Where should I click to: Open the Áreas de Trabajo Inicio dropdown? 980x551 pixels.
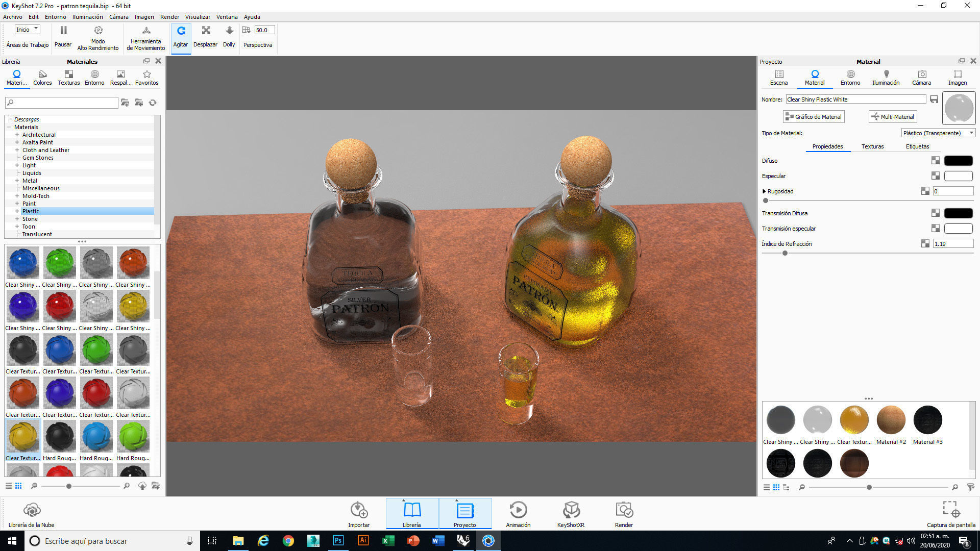click(27, 30)
